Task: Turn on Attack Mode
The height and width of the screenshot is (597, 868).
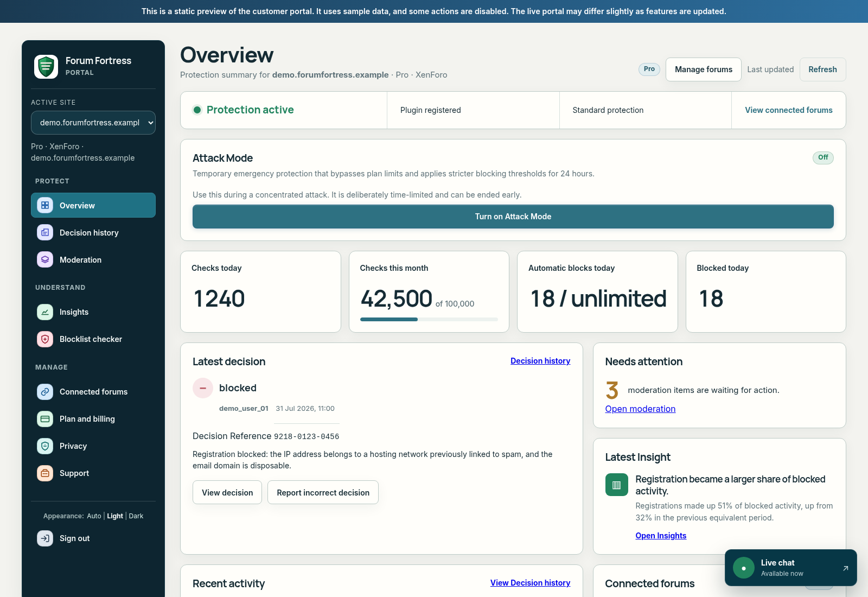Action: 513,217
